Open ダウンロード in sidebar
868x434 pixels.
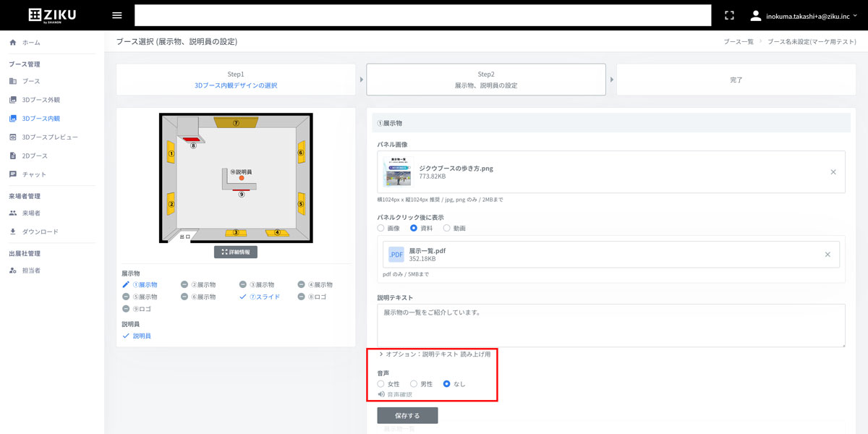[x=40, y=231]
